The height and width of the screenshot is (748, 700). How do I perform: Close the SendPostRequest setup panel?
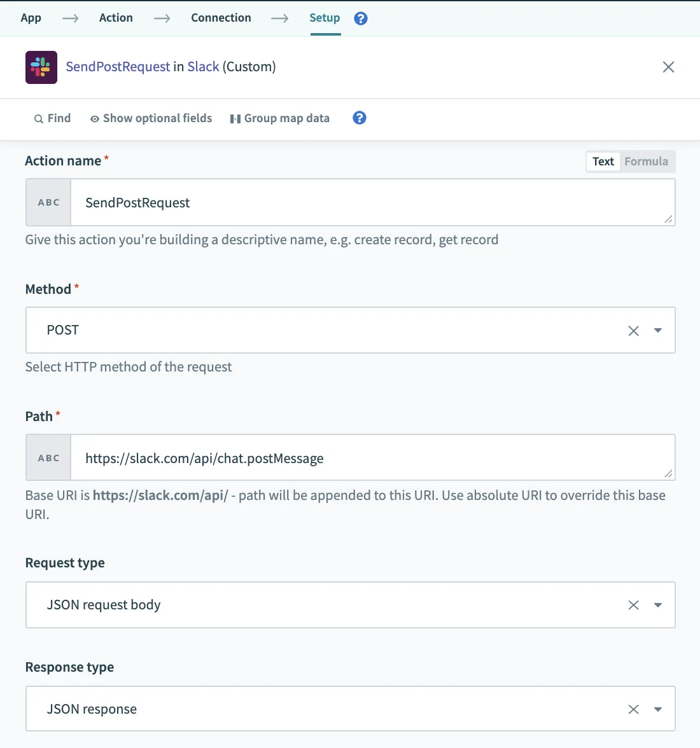(668, 67)
